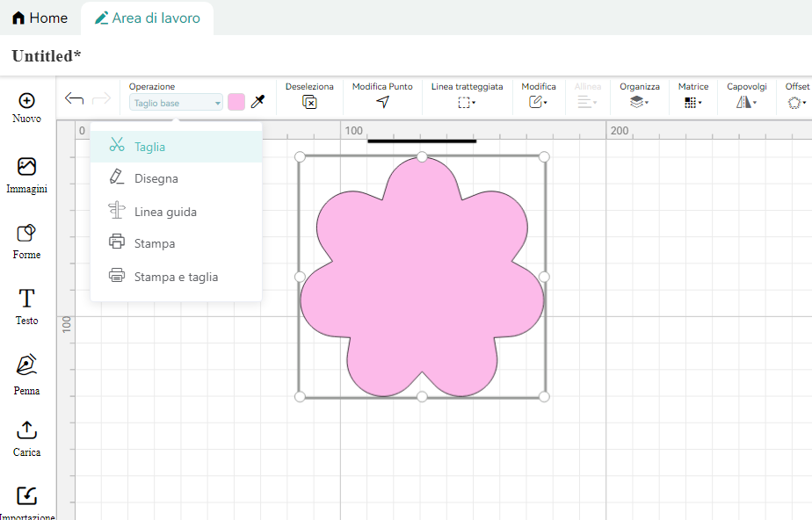The width and height of the screenshot is (812, 520).
Task: Open the Linea tratteggiata dropdown
Action: point(467,102)
